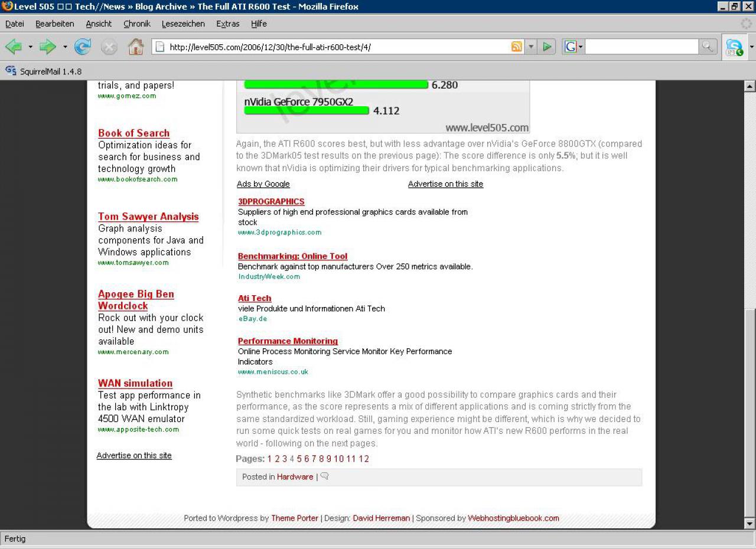Click the greyed stop loading icon
Screen dimensions: 756x549
click(109, 47)
